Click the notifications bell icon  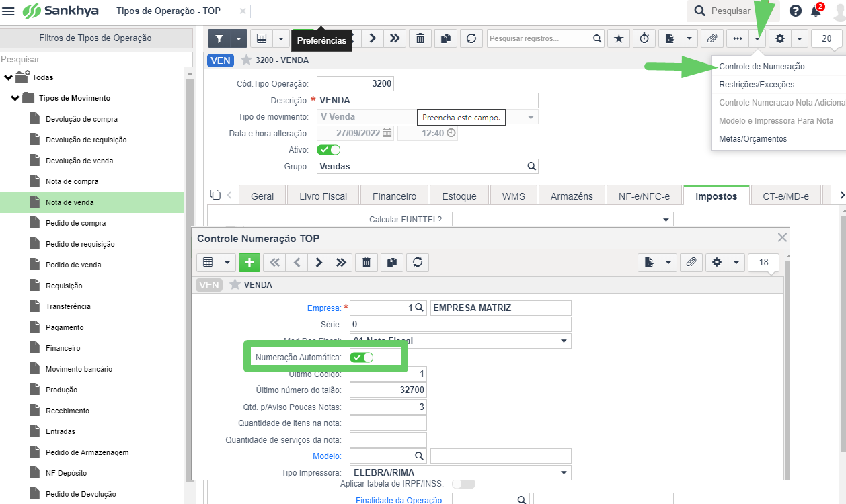tap(816, 11)
